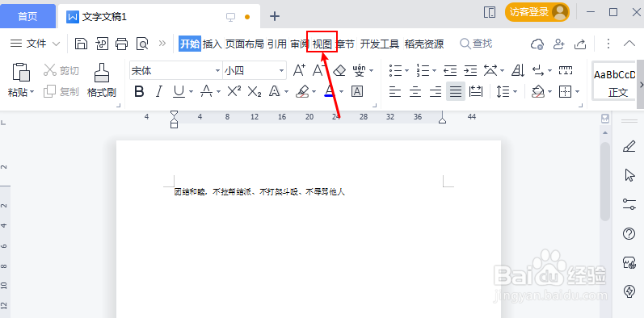Open the underline style dropdown arrow

[191, 92]
